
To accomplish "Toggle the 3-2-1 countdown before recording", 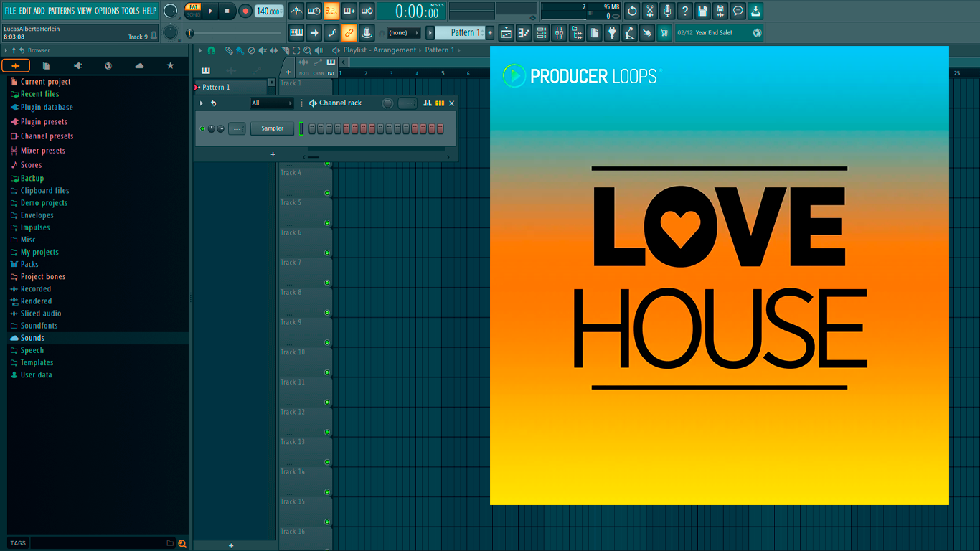I will [331, 11].
